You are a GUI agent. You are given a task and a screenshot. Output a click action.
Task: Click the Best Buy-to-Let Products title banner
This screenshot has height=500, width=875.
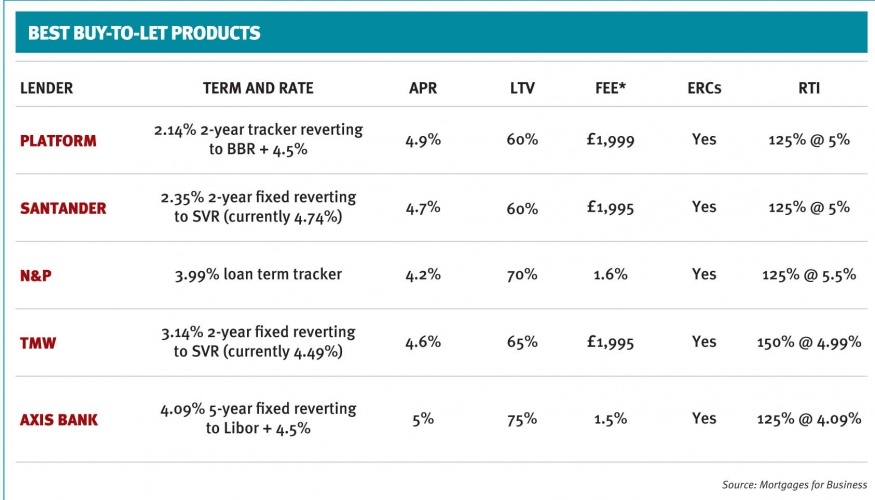(x=441, y=32)
